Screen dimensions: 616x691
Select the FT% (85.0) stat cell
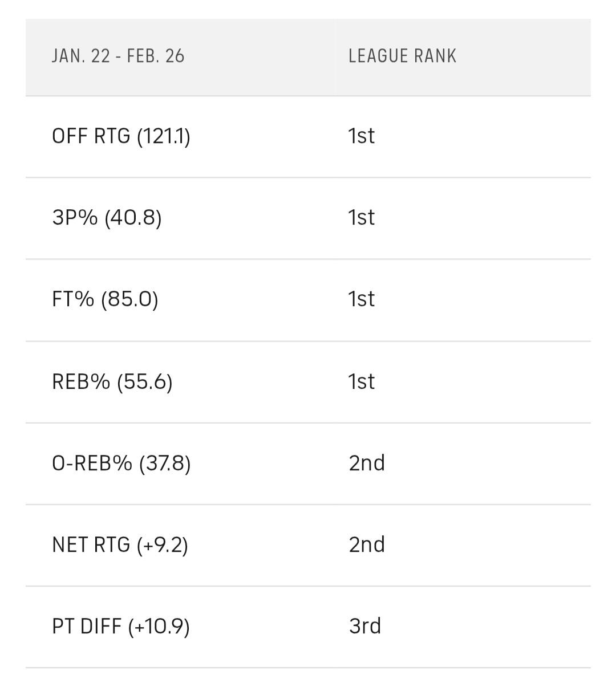(x=105, y=299)
